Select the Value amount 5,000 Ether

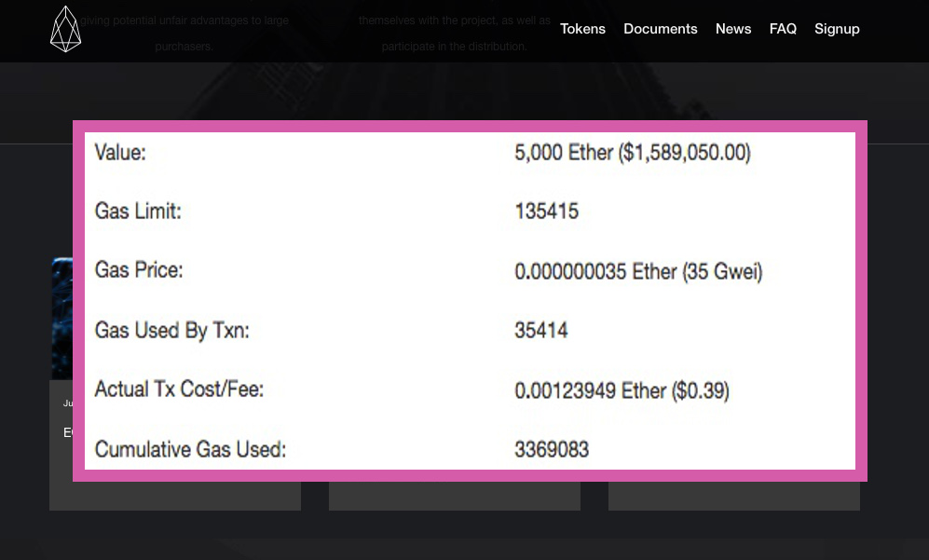click(x=632, y=153)
